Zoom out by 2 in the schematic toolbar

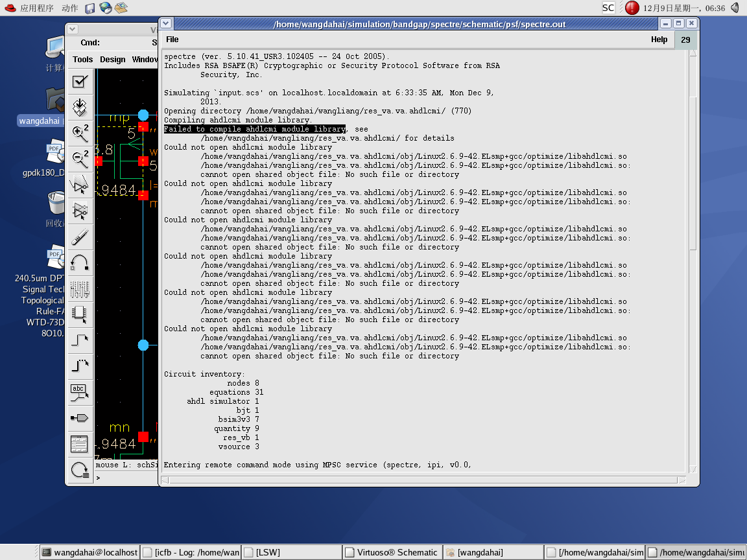point(80,159)
